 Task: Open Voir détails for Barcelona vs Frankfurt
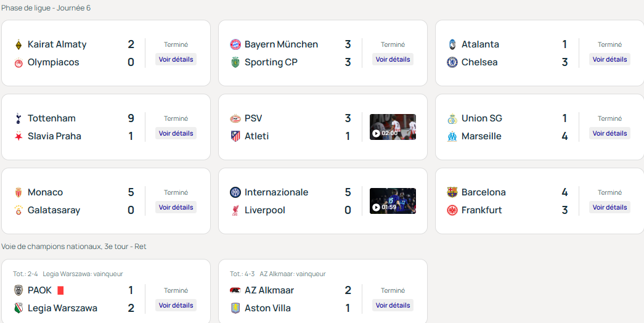(x=609, y=208)
